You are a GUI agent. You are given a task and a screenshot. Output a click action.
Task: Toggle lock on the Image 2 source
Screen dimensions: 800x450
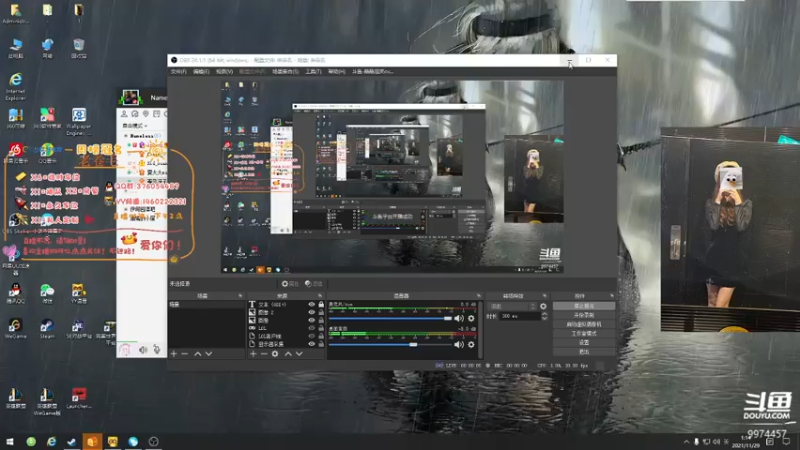click(x=321, y=312)
